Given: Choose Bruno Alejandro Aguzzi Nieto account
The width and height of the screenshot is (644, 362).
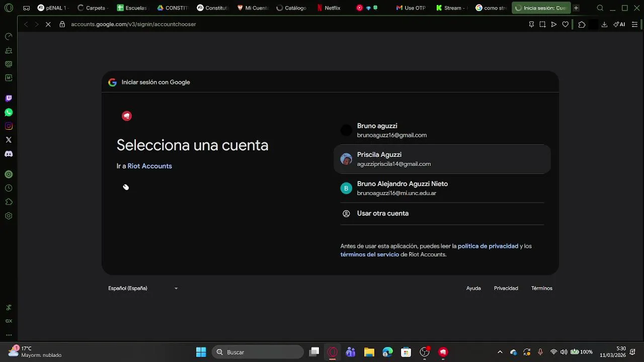Looking at the screenshot, I should click(442, 188).
